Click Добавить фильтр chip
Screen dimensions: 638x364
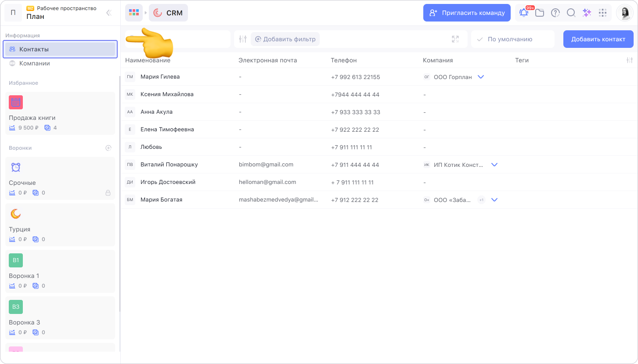[285, 39]
